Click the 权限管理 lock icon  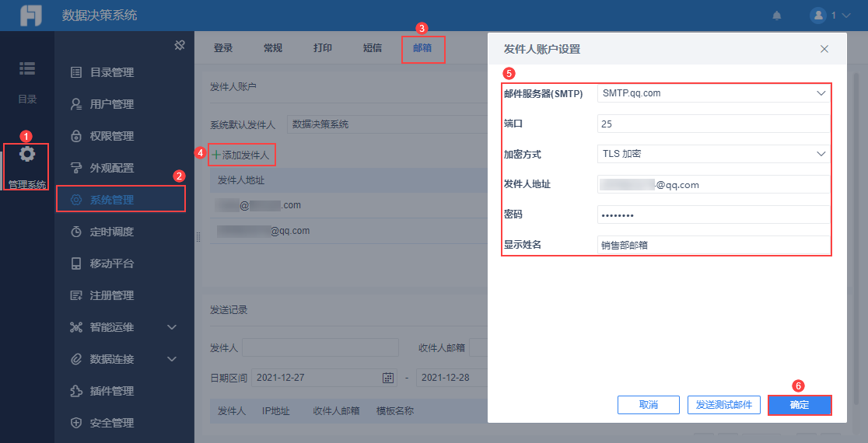coord(76,136)
